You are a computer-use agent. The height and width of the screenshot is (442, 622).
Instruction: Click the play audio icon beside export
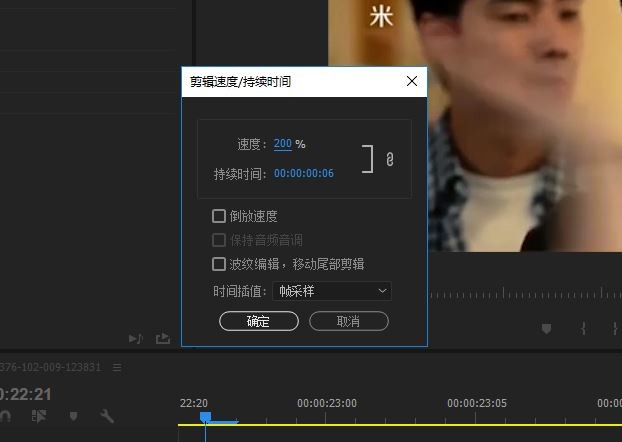click(136, 339)
